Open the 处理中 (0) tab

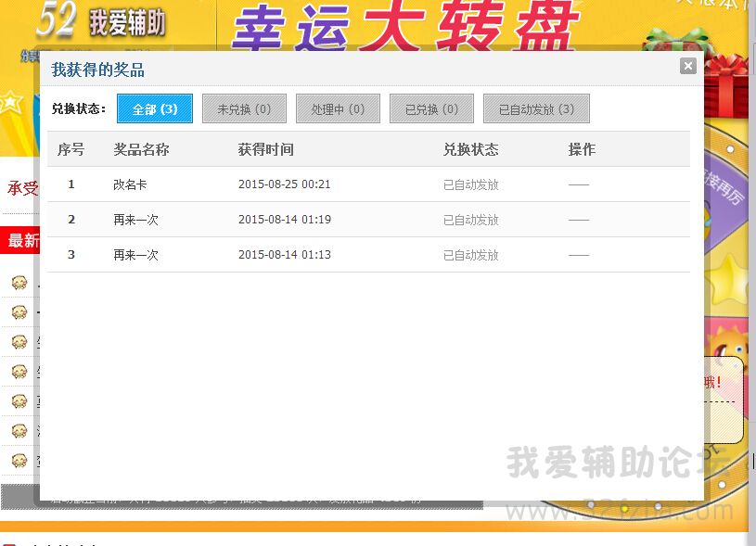point(338,108)
